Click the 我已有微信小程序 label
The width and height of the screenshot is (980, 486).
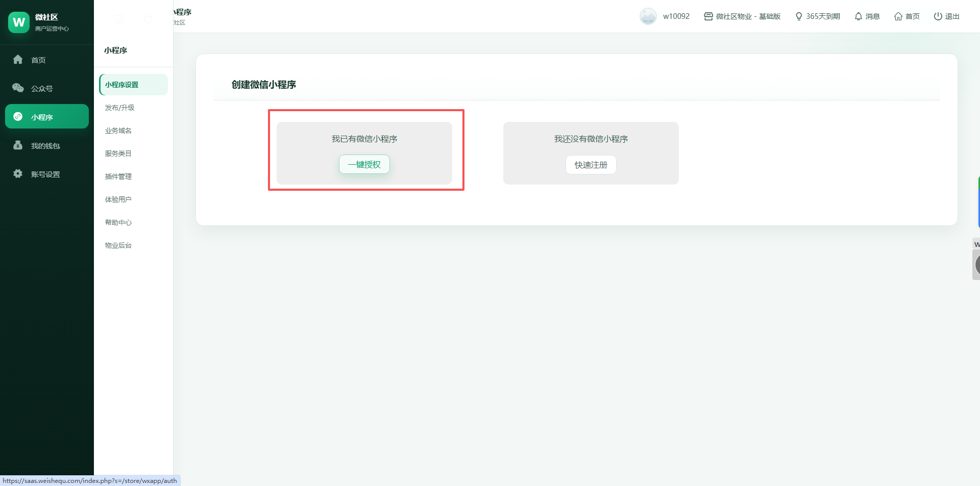click(364, 139)
